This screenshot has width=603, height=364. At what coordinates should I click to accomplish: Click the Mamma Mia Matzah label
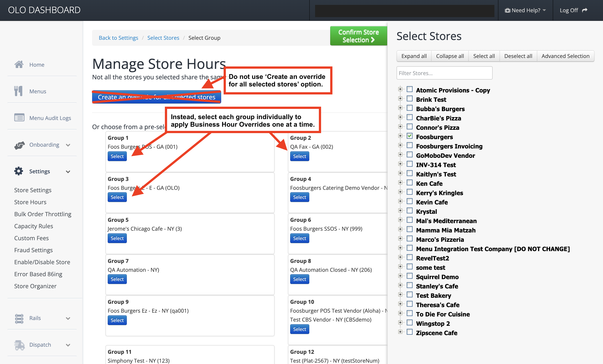click(446, 230)
